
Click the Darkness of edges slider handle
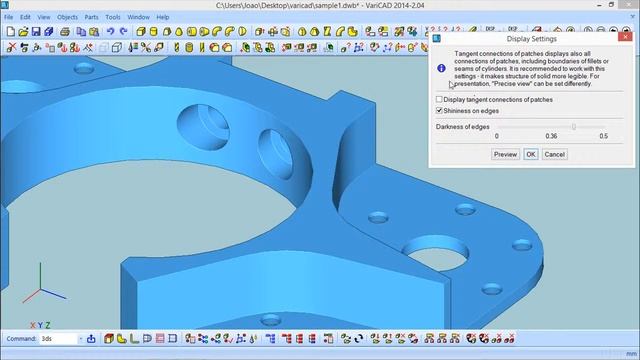[x=574, y=127]
